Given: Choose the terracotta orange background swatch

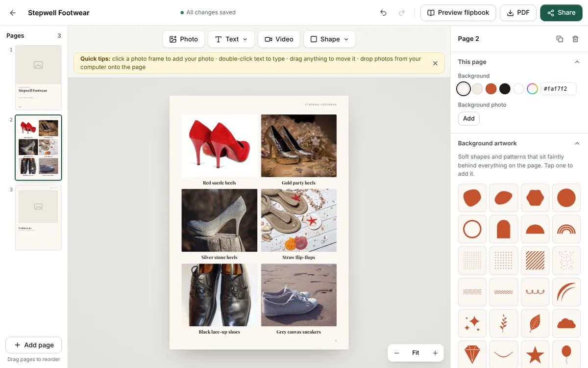Looking at the screenshot, I should pyautogui.click(x=491, y=89).
